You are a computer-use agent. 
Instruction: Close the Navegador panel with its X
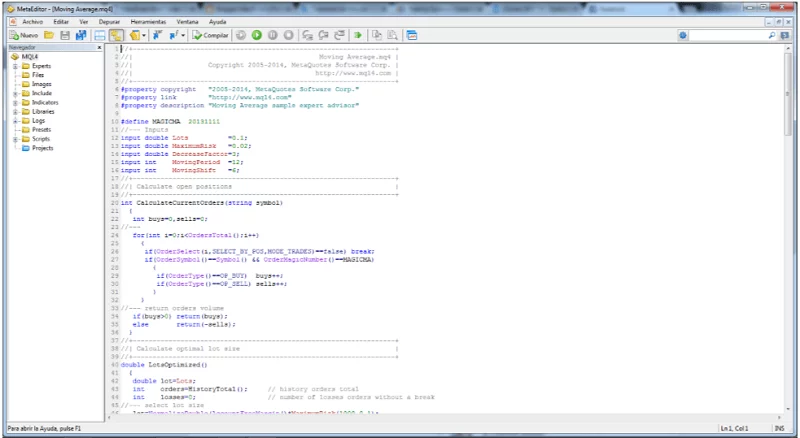[99, 47]
